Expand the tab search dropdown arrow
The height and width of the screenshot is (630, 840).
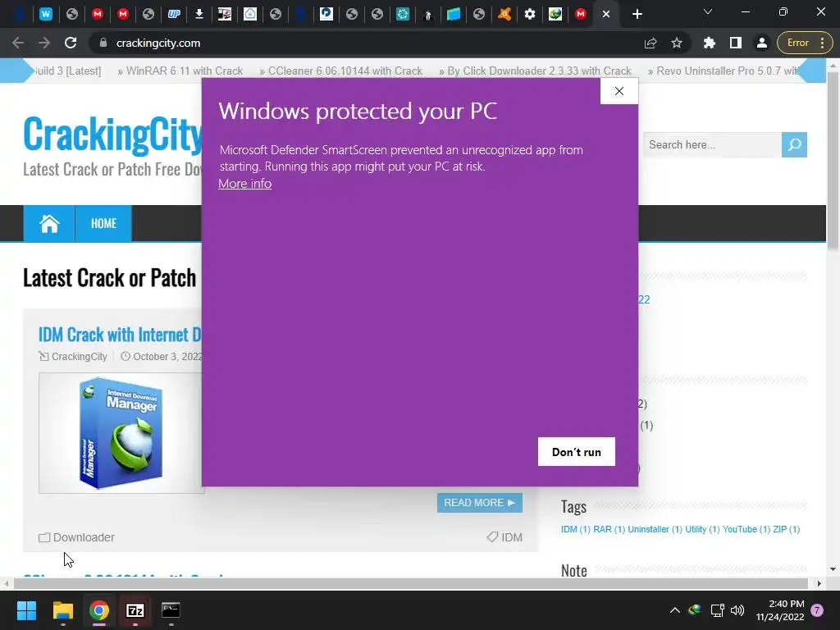point(708,11)
